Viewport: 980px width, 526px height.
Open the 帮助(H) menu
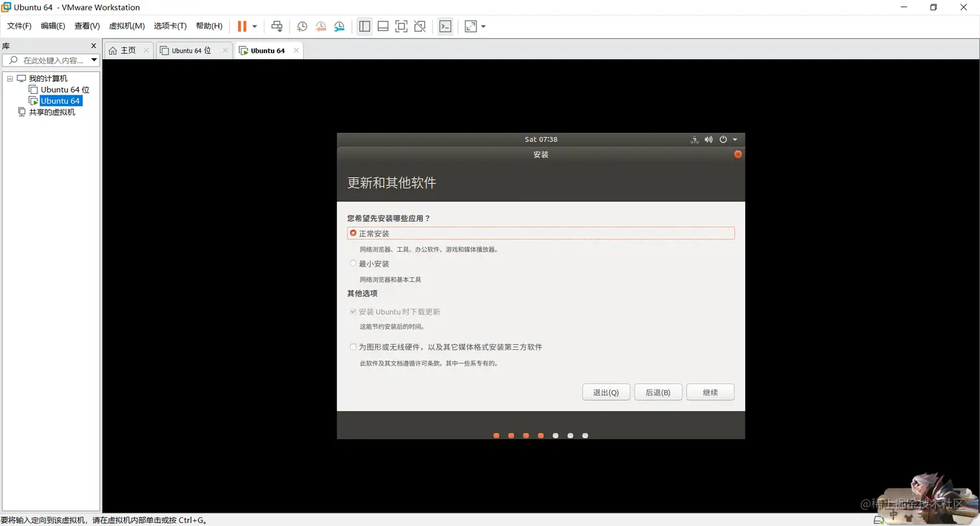[x=209, y=26]
